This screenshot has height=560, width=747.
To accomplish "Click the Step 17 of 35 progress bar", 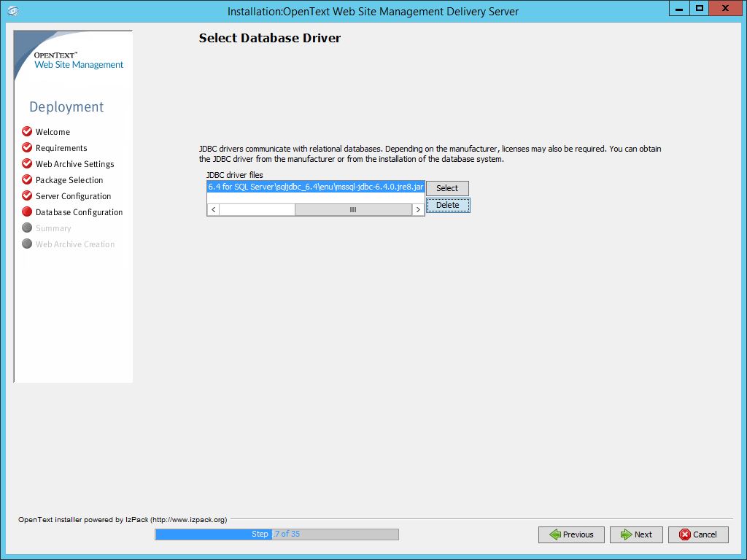I will [276, 534].
